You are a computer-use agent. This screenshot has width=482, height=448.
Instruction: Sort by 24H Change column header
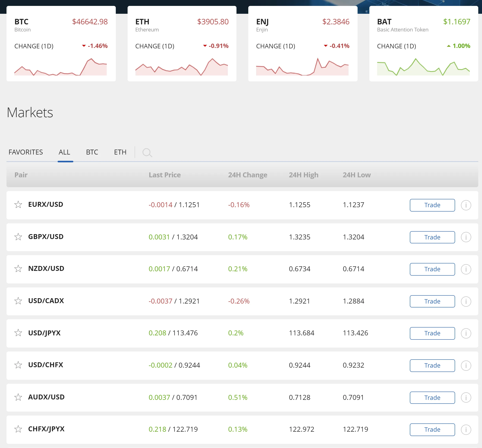click(x=247, y=175)
